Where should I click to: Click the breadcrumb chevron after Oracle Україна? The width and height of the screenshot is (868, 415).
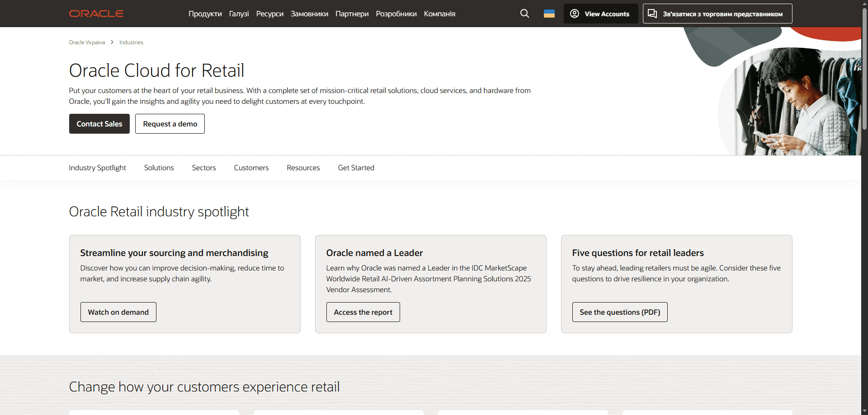coord(112,42)
